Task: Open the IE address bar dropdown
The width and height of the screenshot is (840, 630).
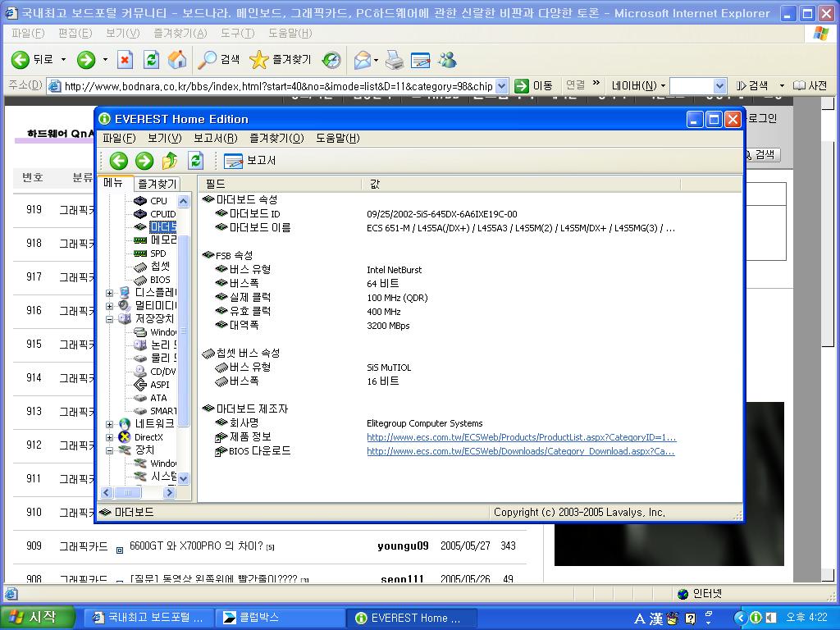Action: pyautogui.click(x=501, y=85)
